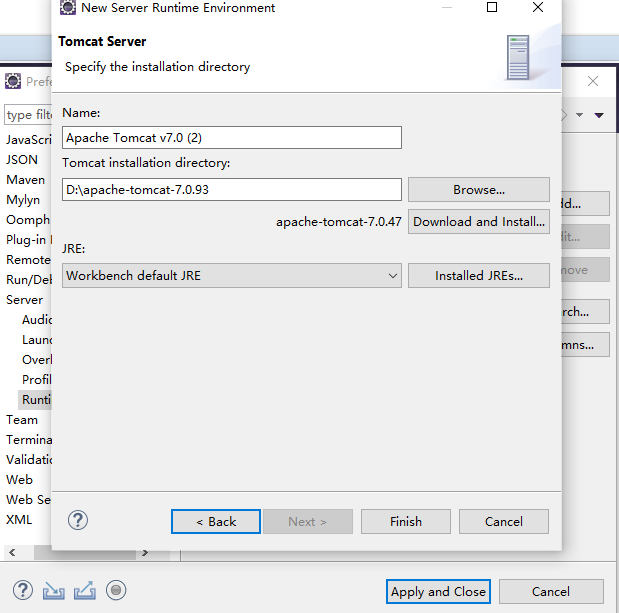Select the Validation entry in the preferences tree
The image size is (619, 613).
(x=29, y=460)
